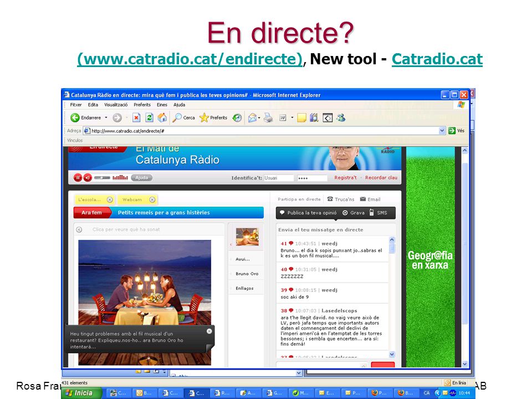The width and height of the screenshot is (532, 399).
Task: Dismiss the dark restaurant message popup
Action: (x=209, y=331)
